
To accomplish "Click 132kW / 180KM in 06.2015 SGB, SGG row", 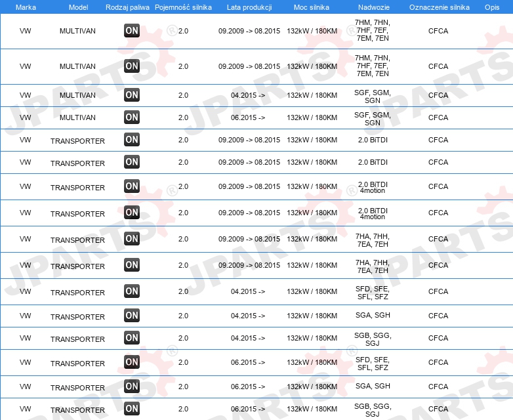I will (x=312, y=409).
